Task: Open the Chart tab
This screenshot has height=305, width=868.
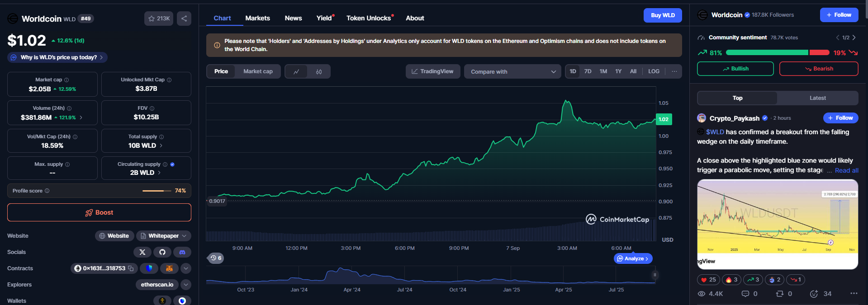Action: [x=222, y=18]
